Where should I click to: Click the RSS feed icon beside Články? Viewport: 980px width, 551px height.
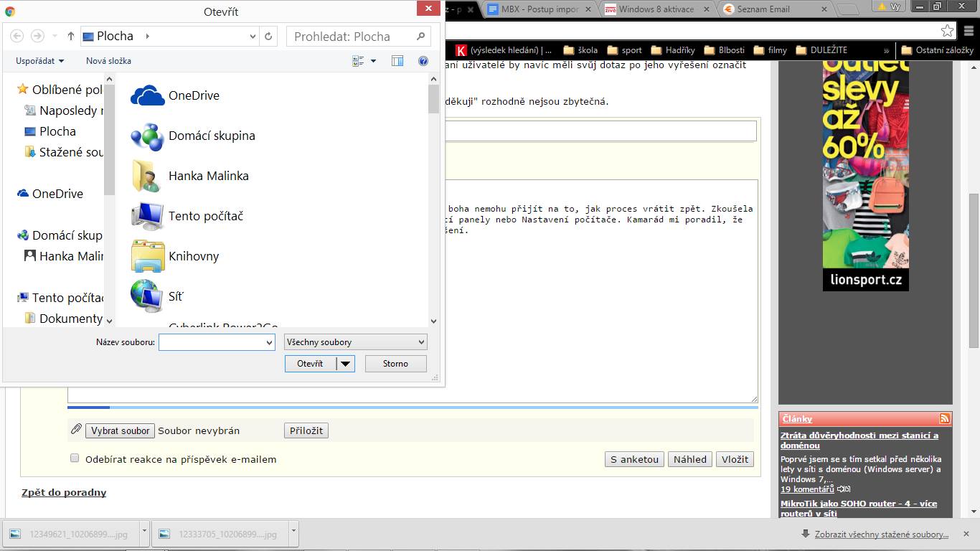point(945,418)
